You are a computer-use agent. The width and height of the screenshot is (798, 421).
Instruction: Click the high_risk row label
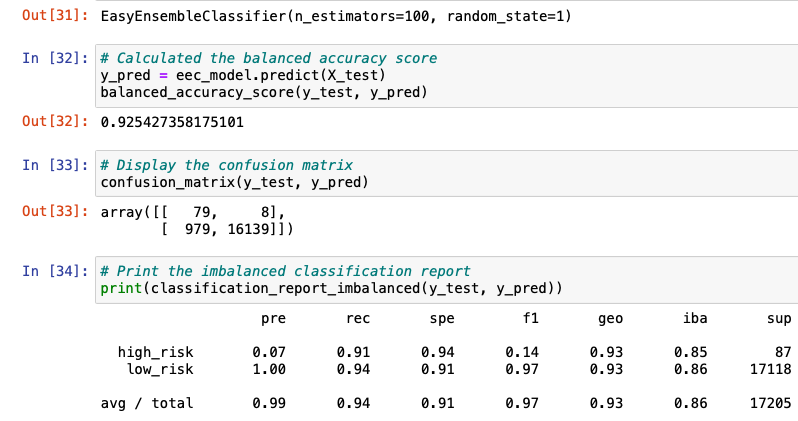click(x=156, y=352)
